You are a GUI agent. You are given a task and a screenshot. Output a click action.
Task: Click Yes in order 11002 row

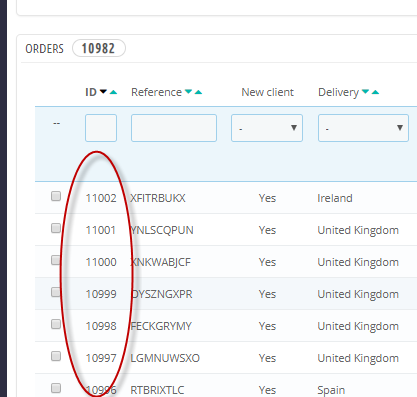click(x=267, y=198)
